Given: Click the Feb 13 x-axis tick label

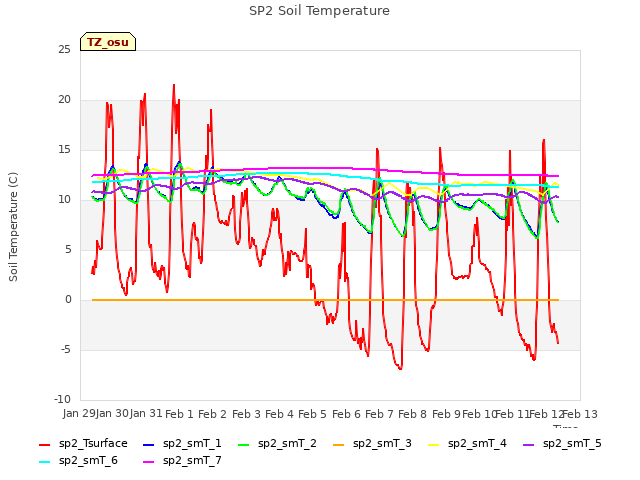Looking at the screenshot, I should [580, 414].
